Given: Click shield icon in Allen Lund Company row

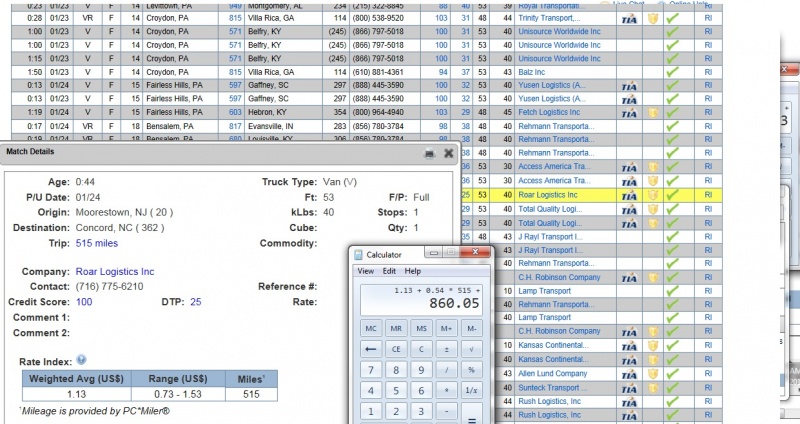Looking at the screenshot, I should pyautogui.click(x=653, y=373).
